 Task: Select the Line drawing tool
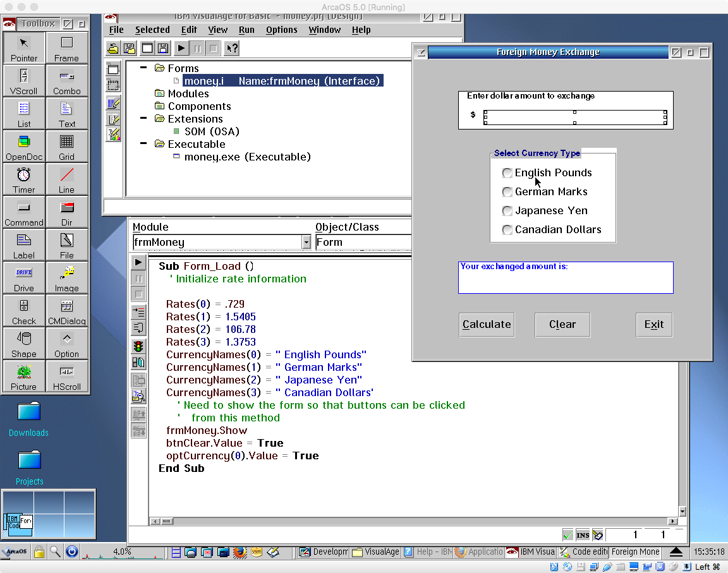pyautogui.click(x=67, y=179)
